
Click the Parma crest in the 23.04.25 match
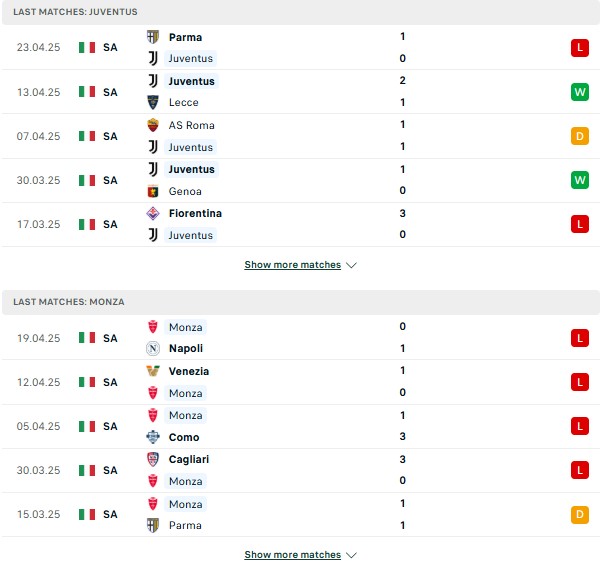tap(153, 37)
